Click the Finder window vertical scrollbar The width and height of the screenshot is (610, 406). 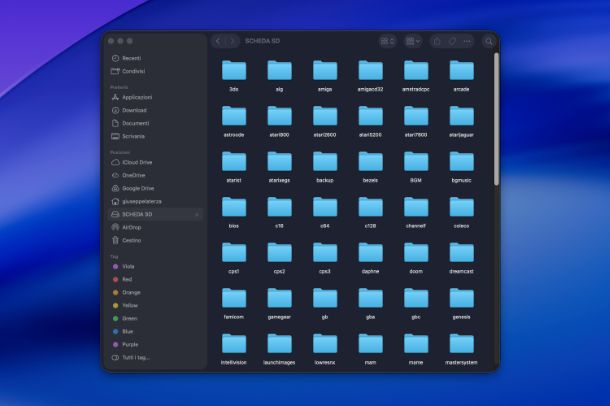[496, 119]
